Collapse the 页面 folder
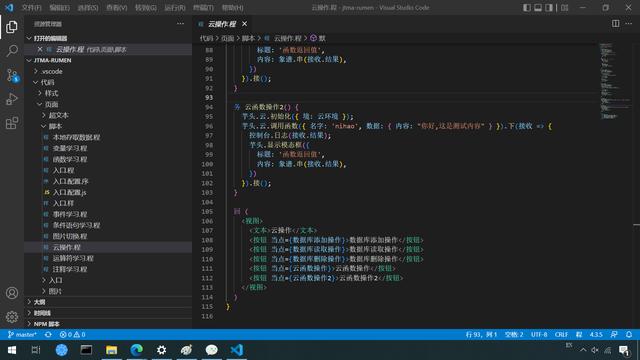The image size is (640, 360). (108, 104)
